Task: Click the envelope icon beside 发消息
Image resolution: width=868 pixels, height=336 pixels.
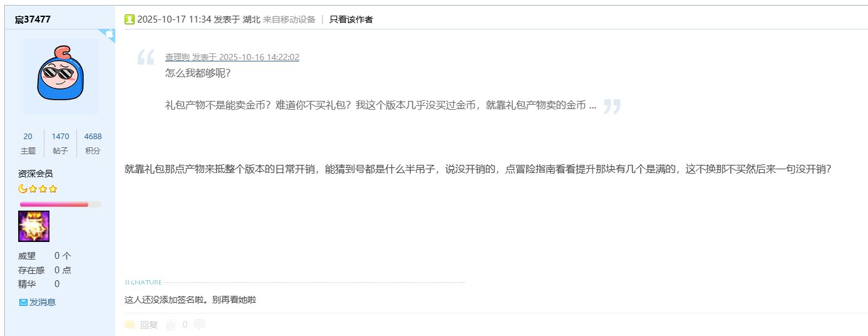Action: tap(23, 302)
